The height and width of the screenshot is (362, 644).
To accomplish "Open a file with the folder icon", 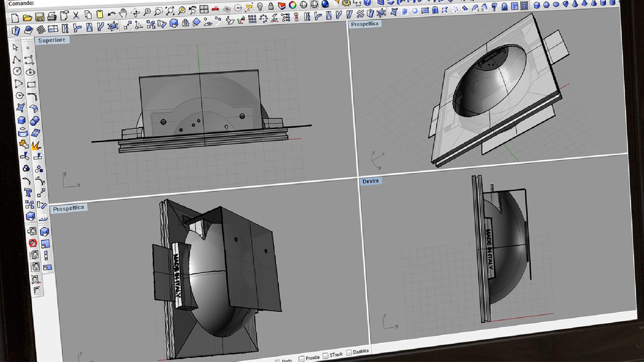I will (27, 17).
